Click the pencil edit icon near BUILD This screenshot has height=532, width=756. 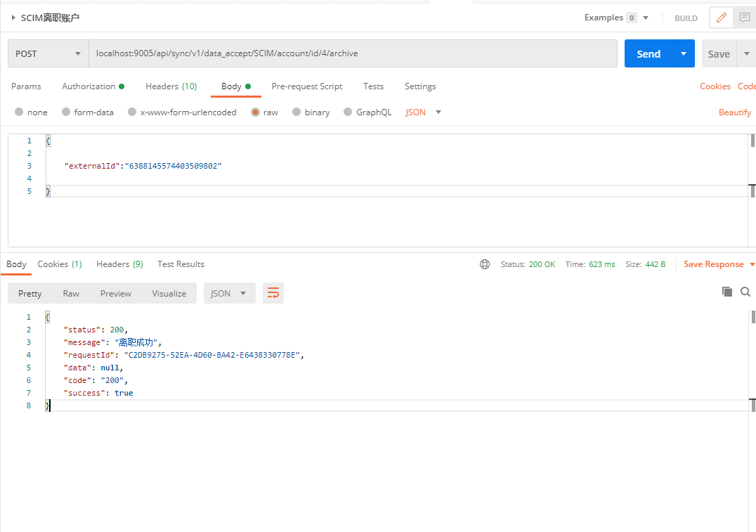[721, 18]
